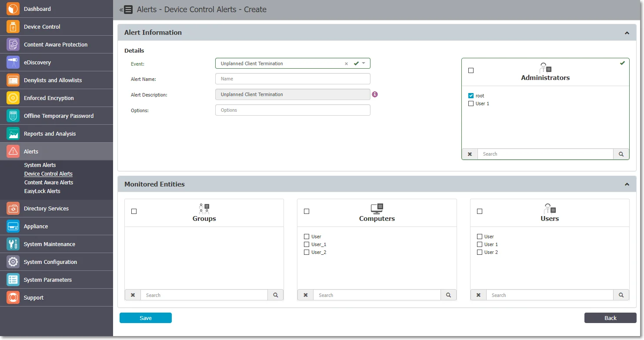The width and height of the screenshot is (644, 340).
Task: Select all Users checkbox
Action: point(480,211)
